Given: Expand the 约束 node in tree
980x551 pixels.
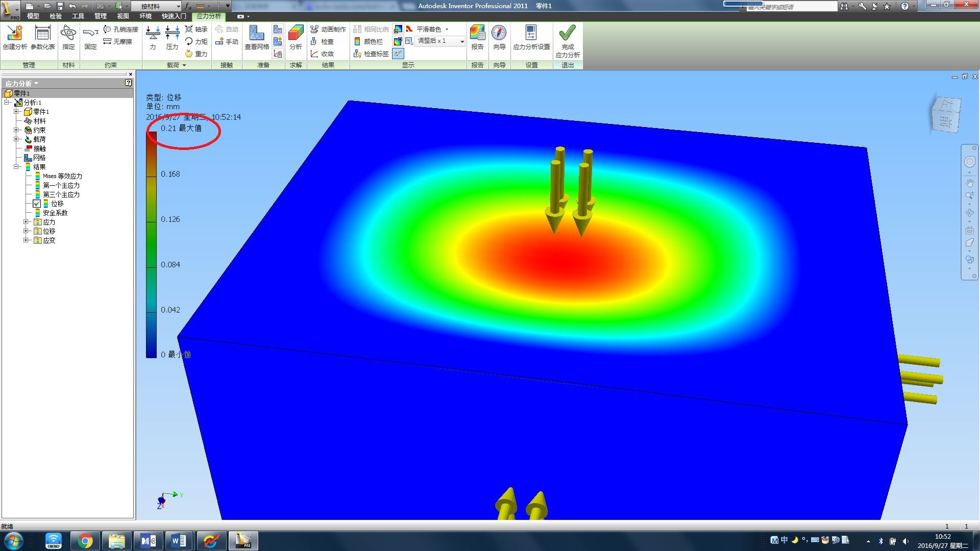Looking at the screenshot, I should 16,130.
